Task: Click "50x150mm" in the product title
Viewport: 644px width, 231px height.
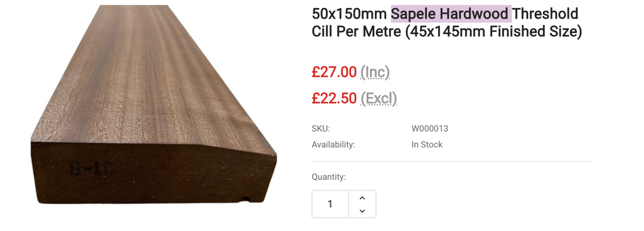Action: click(x=349, y=14)
